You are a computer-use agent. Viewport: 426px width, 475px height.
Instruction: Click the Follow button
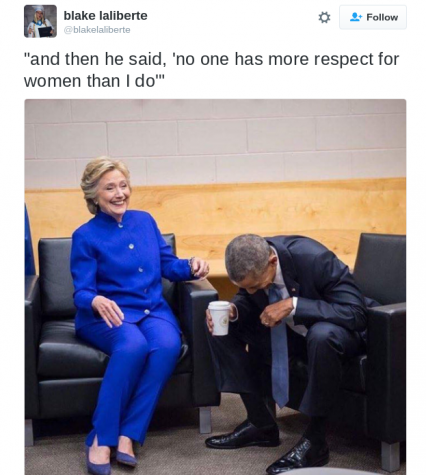[373, 17]
